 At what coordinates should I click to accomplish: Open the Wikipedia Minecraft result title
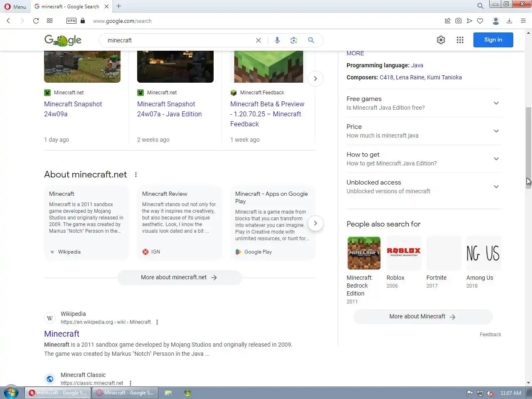pyautogui.click(x=62, y=334)
